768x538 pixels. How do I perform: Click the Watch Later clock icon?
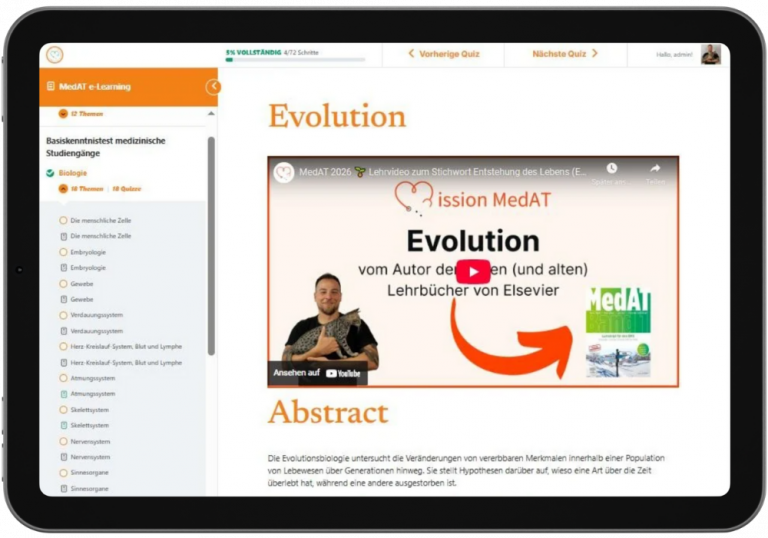(x=611, y=169)
